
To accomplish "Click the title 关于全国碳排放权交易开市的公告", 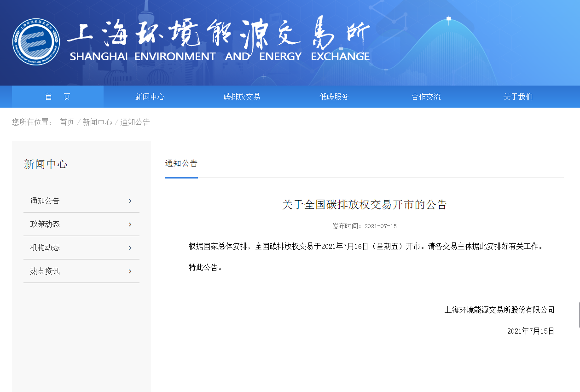I will tap(365, 204).
